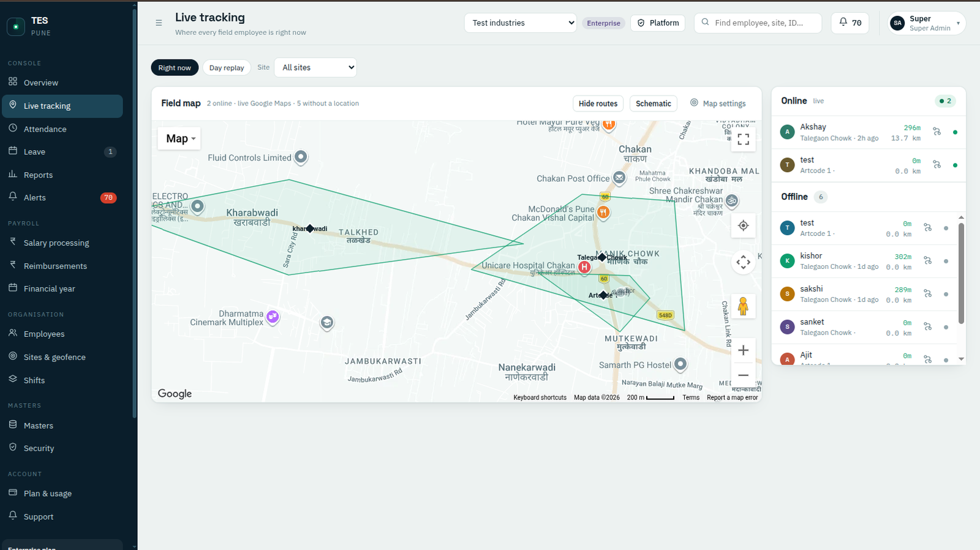Open Map settings
The height and width of the screenshot is (550, 980).
coord(718,104)
